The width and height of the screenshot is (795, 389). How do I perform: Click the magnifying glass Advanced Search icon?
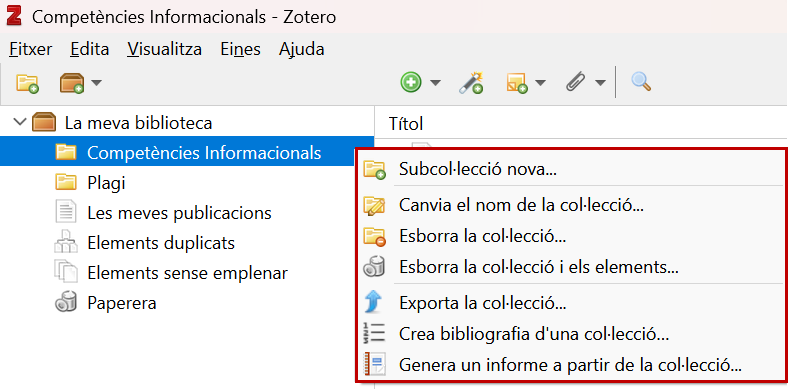641,82
